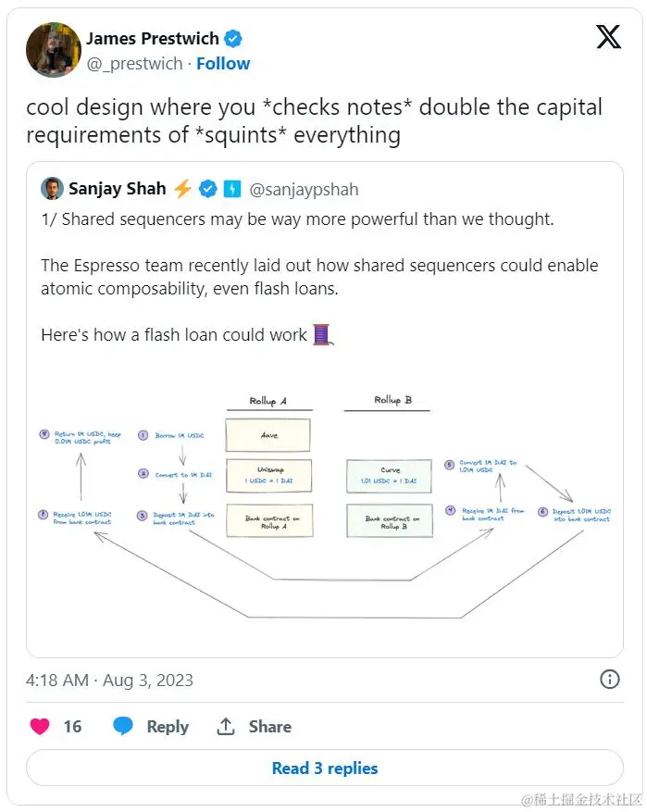This screenshot has width=647, height=812.
Task: Click the blue square affiliate badge icon
Action: (x=231, y=189)
